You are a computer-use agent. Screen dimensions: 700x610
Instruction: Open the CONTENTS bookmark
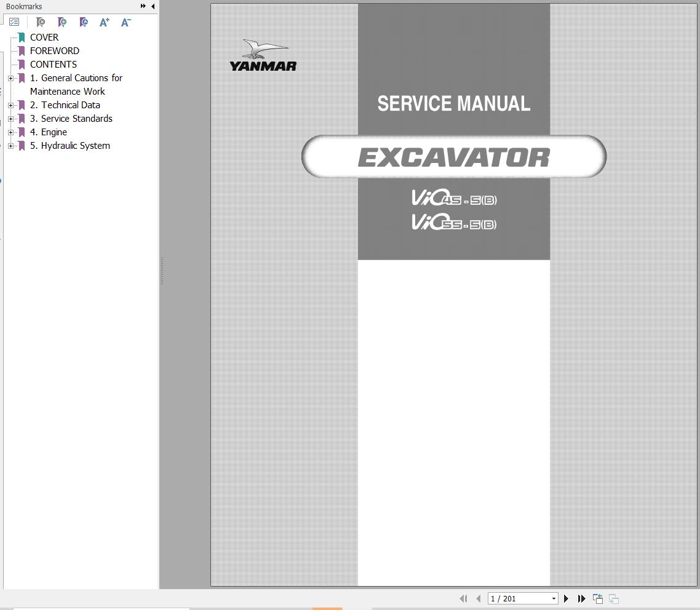(53, 64)
